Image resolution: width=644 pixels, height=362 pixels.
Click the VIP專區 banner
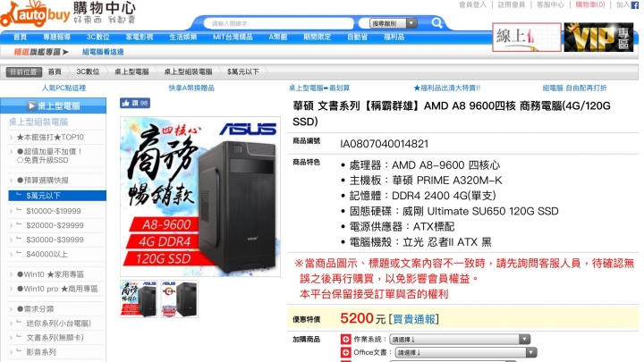598,38
